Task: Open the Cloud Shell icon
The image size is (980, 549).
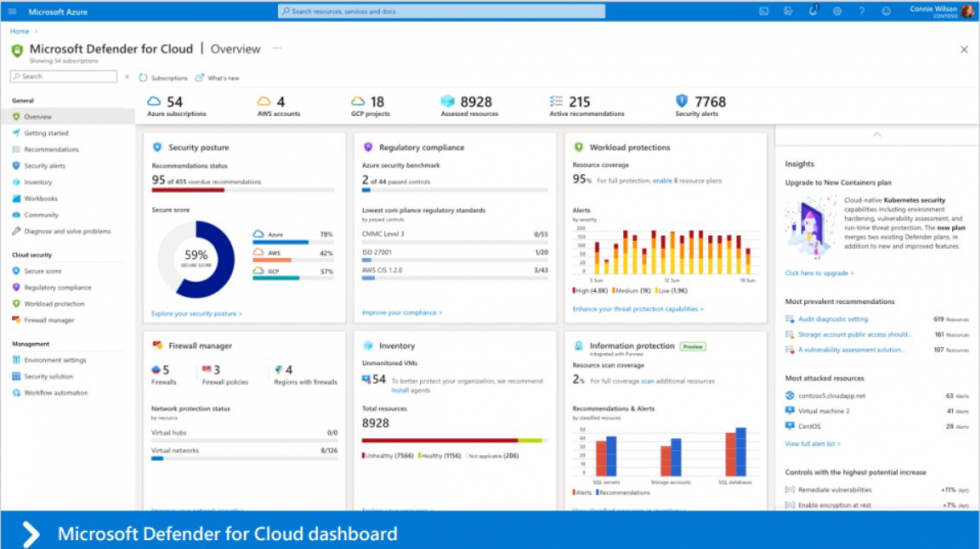Action: pyautogui.click(x=764, y=11)
